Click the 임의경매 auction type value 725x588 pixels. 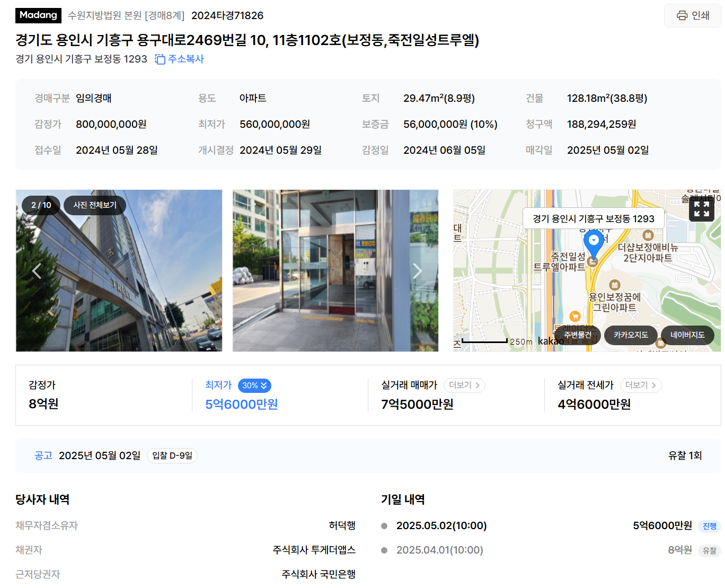94,98
